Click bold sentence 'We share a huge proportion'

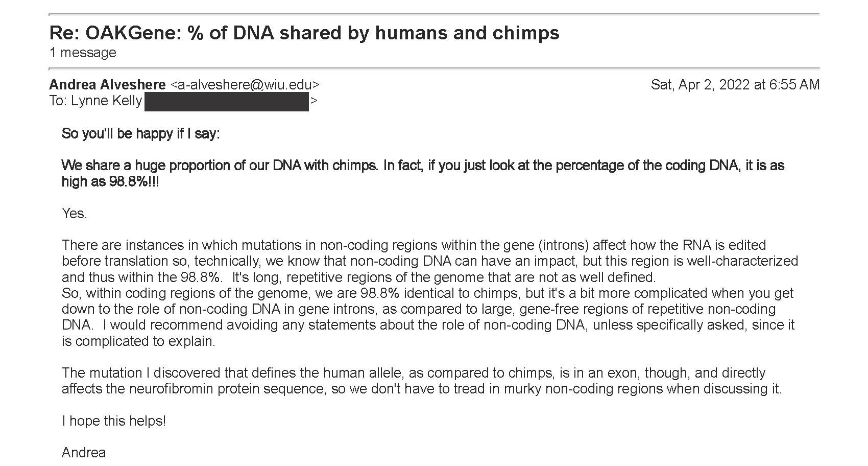(423, 173)
